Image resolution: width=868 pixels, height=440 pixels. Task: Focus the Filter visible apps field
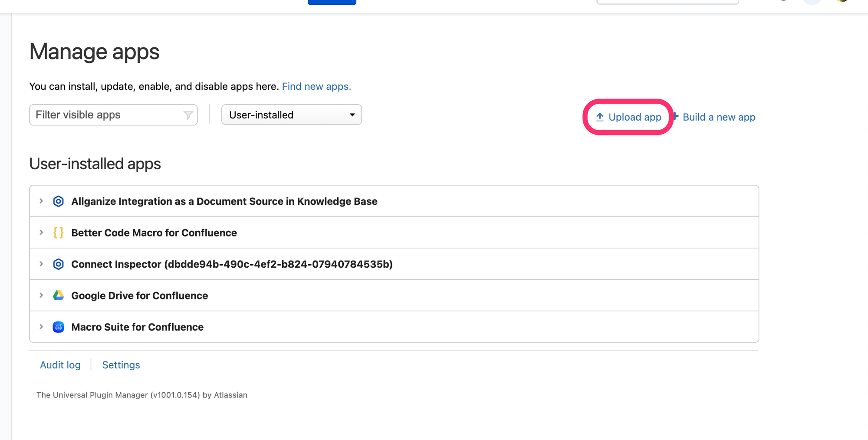click(113, 115)
